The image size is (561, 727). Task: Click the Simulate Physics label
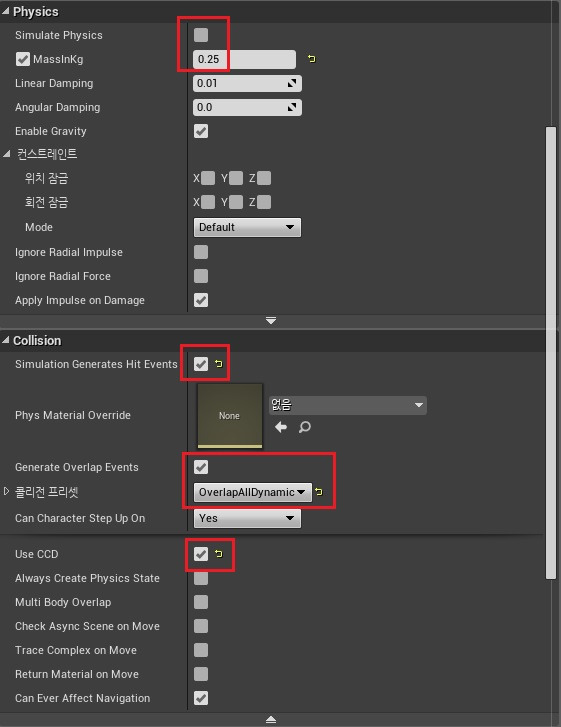point(59,35)
